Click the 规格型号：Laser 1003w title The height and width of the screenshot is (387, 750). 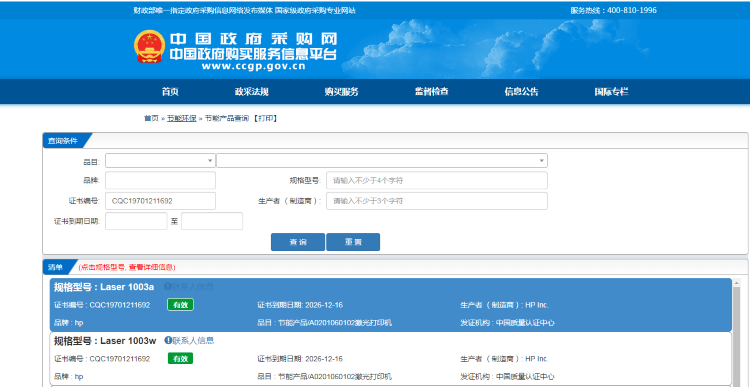point(105,341)
